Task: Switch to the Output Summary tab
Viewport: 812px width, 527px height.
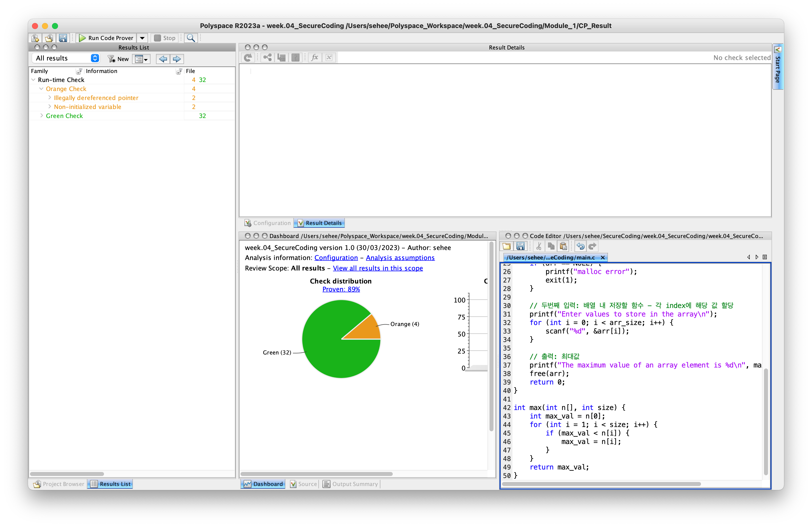Action: click(350, 484)
